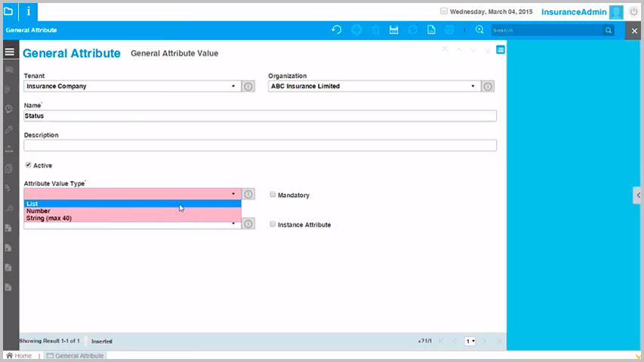Click the delete trash icon in toolbar

pyautogui.click(x=375, y=30)
